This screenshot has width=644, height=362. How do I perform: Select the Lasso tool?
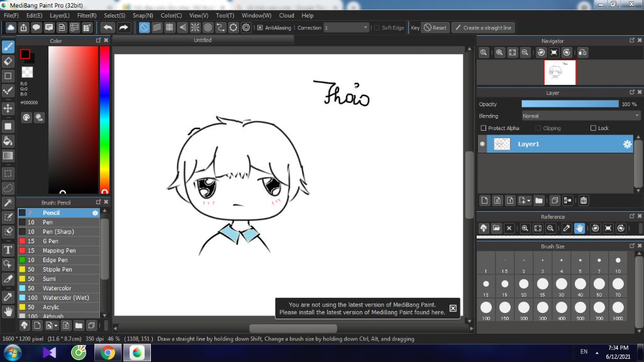tap(8, 189)
